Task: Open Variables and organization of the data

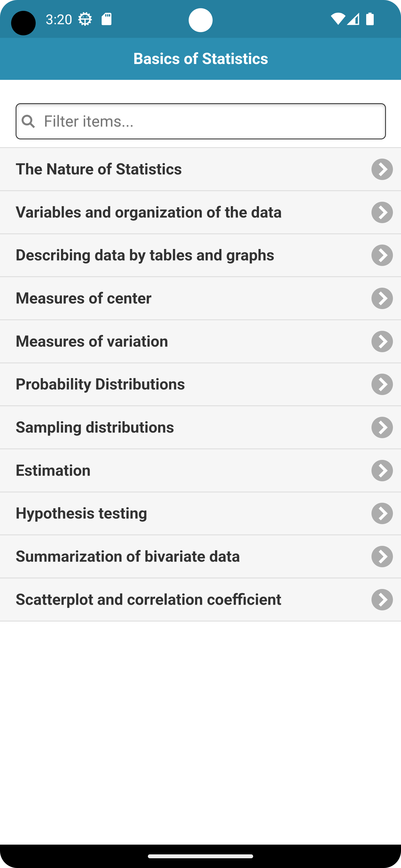Action: click(x=200, y=212)
